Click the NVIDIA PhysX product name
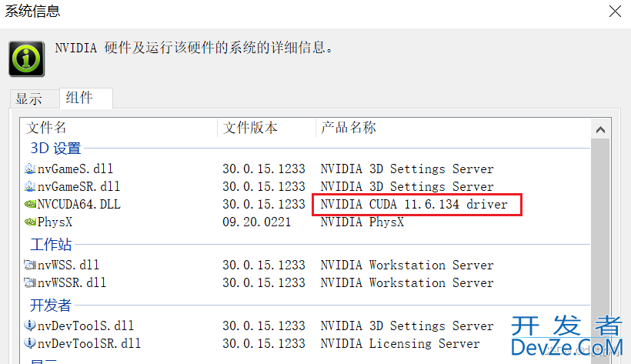This screenshot has width=631, height=364. point(362,222)
